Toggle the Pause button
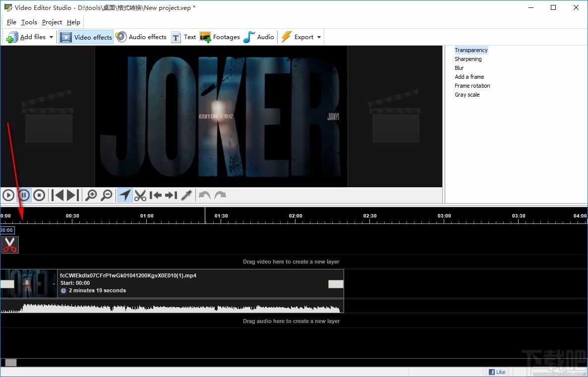The image size is (588, 377). 24,195
